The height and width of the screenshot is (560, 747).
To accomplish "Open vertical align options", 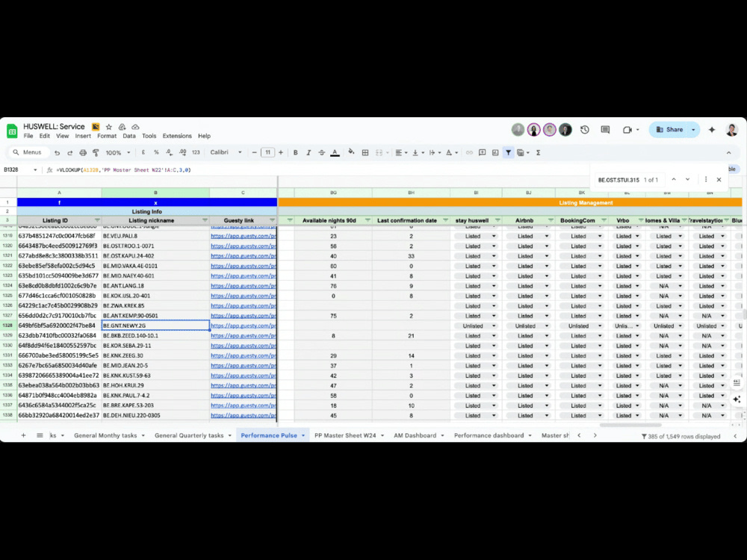I will click(418, 153).
